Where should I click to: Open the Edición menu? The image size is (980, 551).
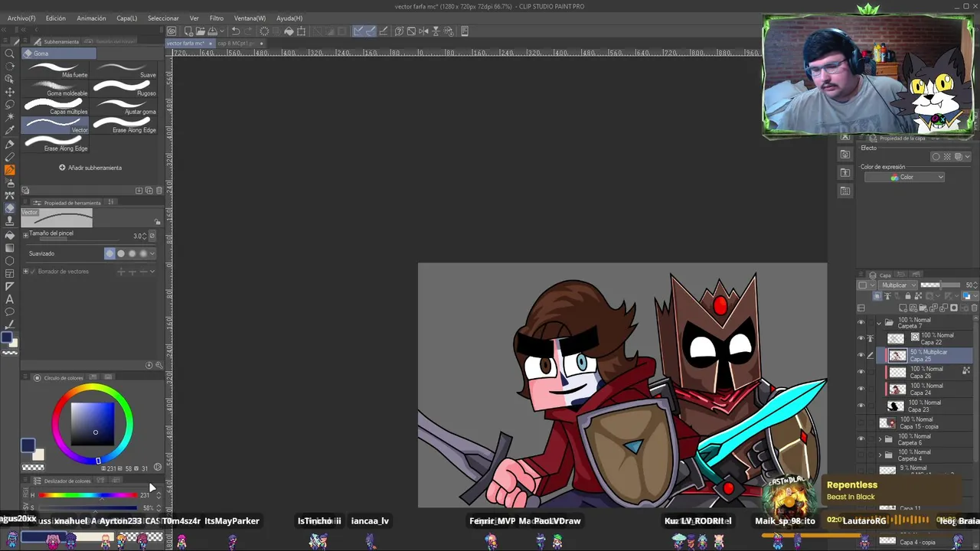55,18
